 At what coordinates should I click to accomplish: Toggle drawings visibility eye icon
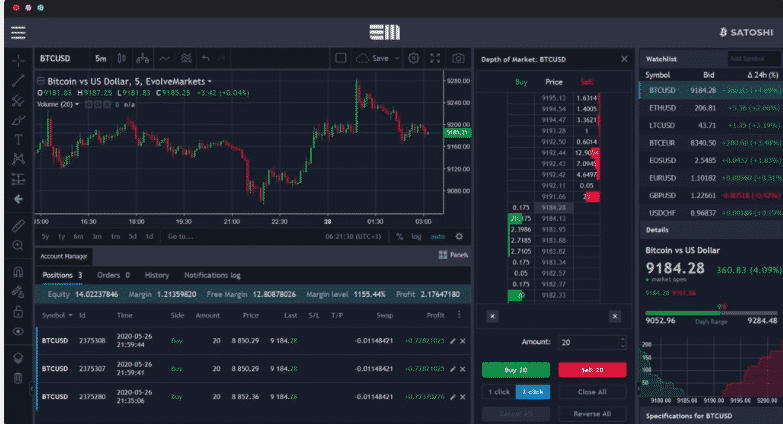[x=17, y=331]
